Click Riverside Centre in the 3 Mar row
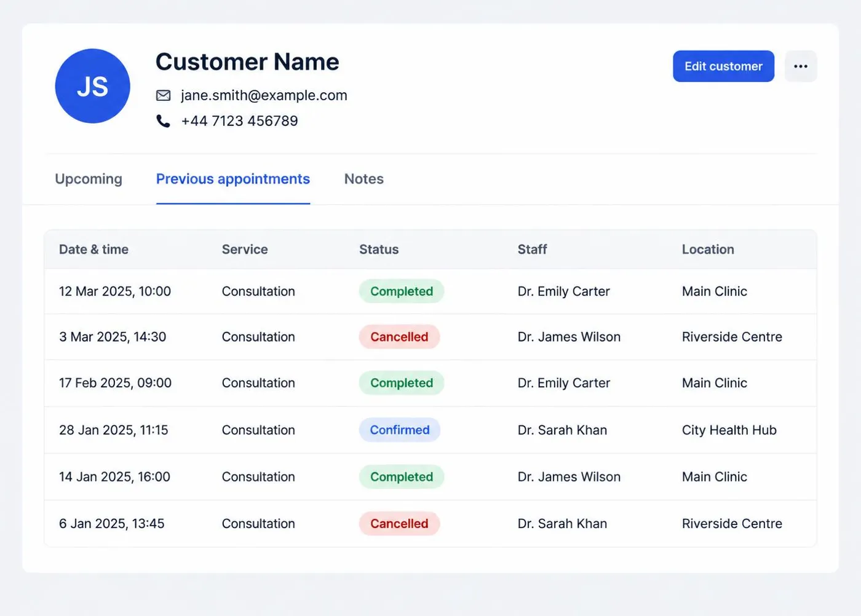The height and width of the screenshot is (616, 861). 732,337
